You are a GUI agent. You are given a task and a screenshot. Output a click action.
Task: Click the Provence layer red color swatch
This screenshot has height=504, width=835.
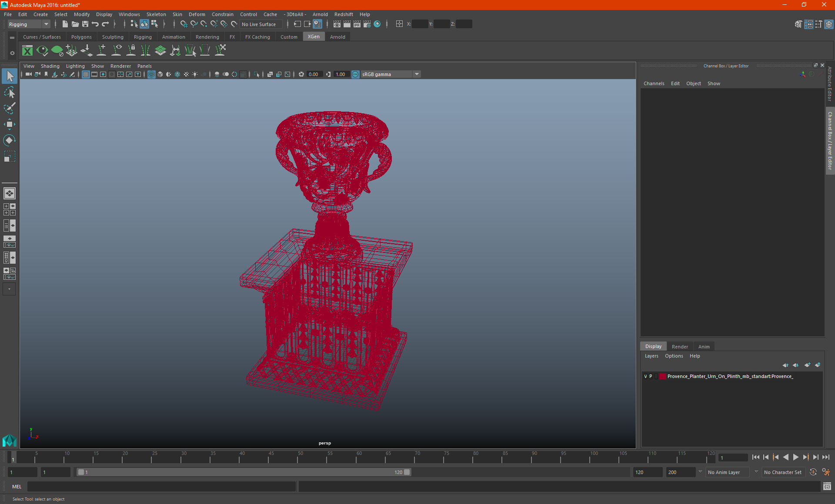[663, 376]
